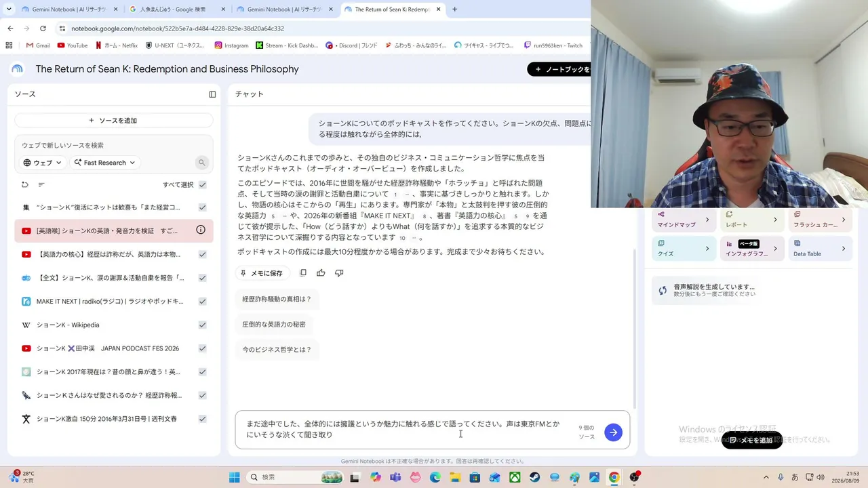
Task: Click the refresh sources icon
Action: click(25, 184)
